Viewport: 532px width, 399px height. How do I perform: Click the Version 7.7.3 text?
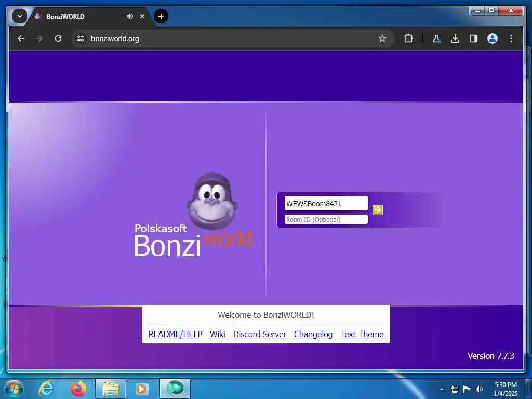click(x=490, y=356)
